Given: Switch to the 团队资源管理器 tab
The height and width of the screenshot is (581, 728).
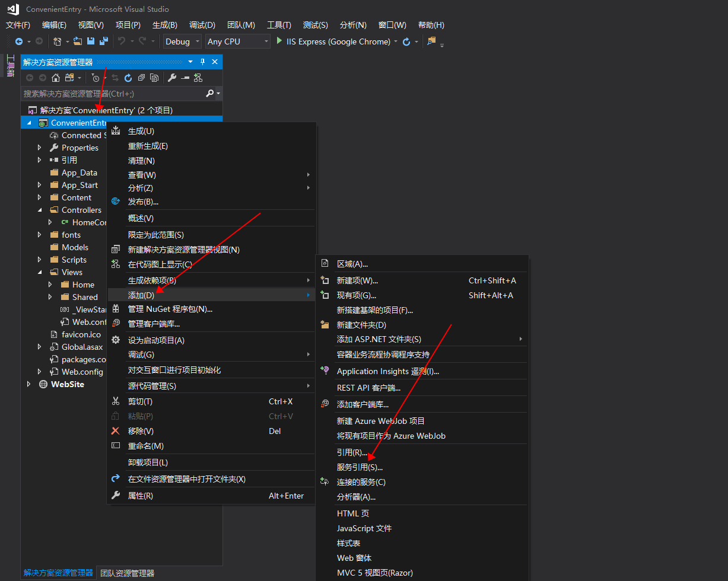Looking at the screenshot, I should 127,573.
